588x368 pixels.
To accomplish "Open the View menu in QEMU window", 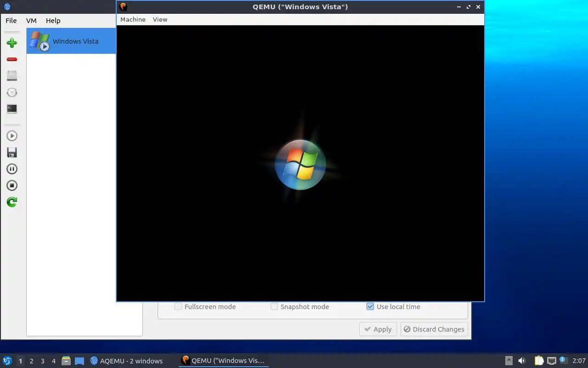I will [x=160, y=19].
